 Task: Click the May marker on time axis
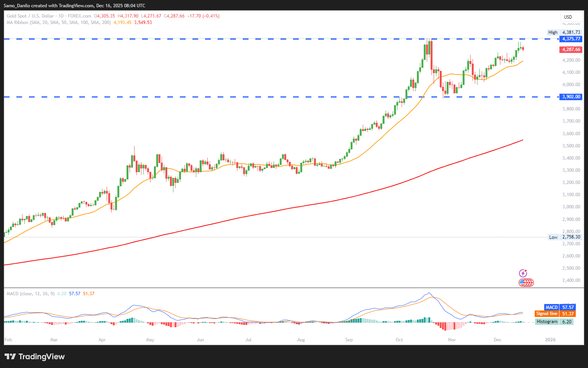click(x=150, y=340)
